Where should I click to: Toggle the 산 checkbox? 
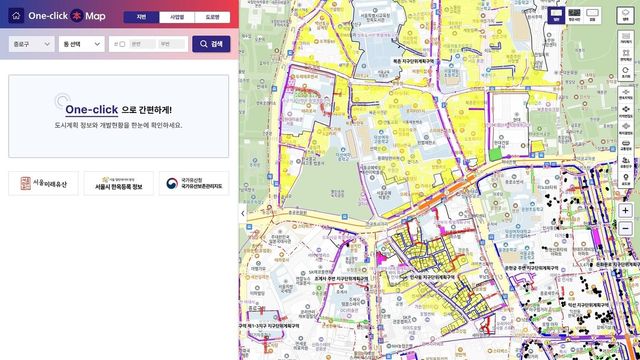[122, 44]
